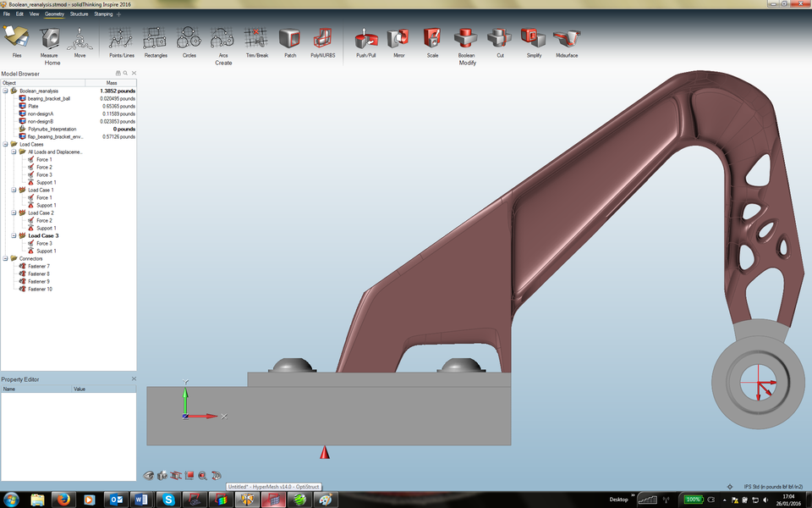Click the zoom magnifier in view controls
This screenshot has width=812, height=508.
(202, 475)
